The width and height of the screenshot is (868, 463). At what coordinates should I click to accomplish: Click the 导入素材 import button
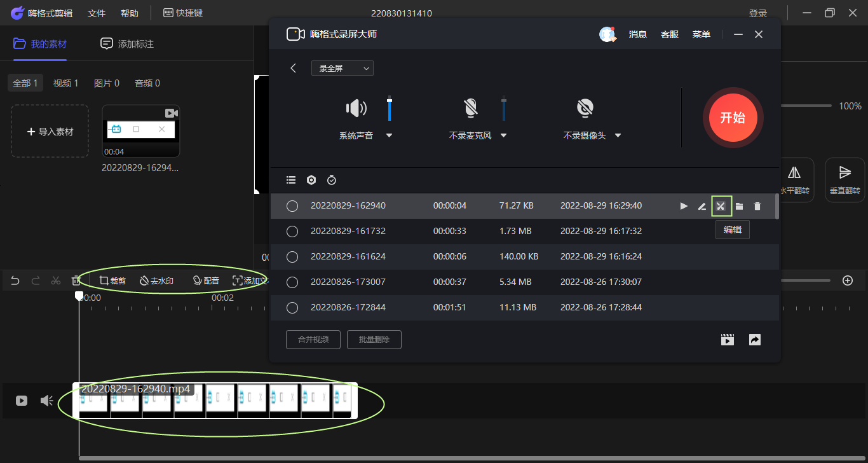pyautogui.click(x=50, y=132)
